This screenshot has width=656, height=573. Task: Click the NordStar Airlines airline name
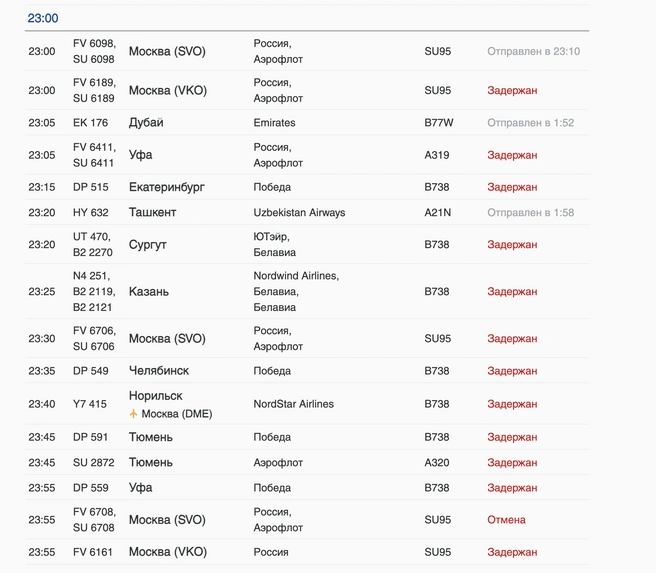click(293, 404)
